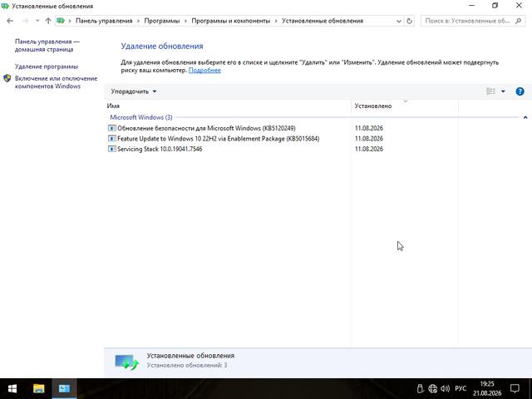
Task: Open the view options dropdown arrow
Action: (x=503, y=91)
